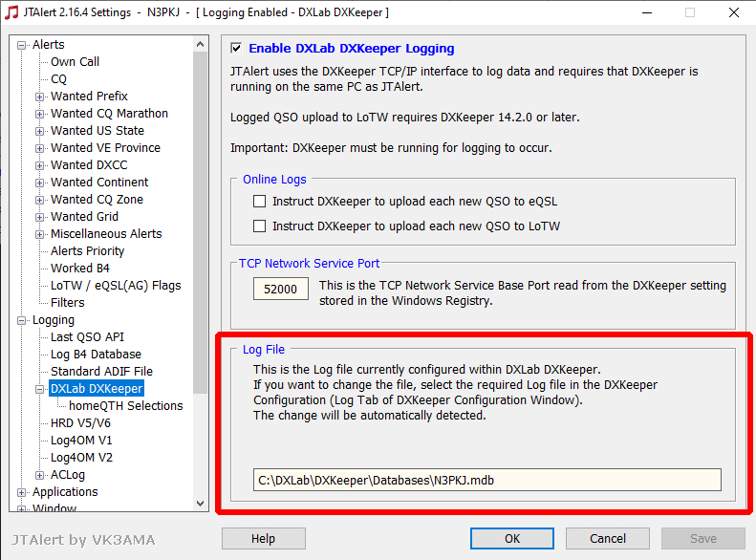Expand the Wanted Prefix node
This screenshot has width=756, height=560.
[x=39, y=97]
